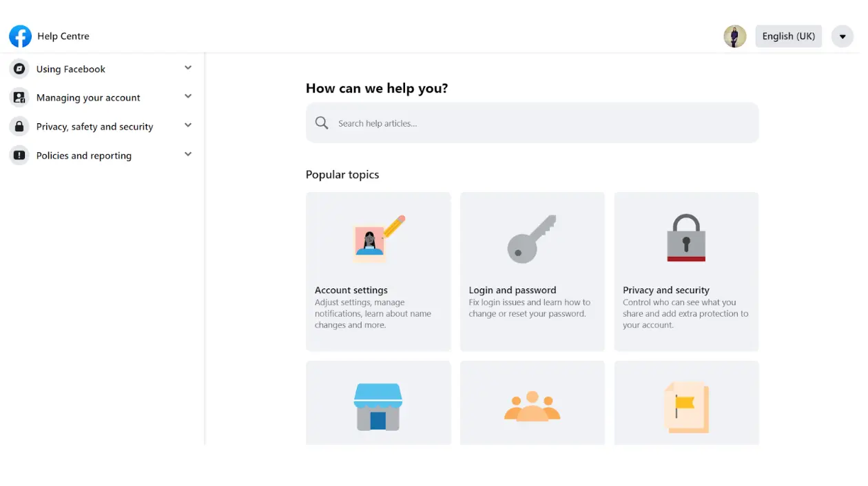Open the account dropdown arrow in the top-right
This screenshot has width=868, height=486.
point(842,36)
